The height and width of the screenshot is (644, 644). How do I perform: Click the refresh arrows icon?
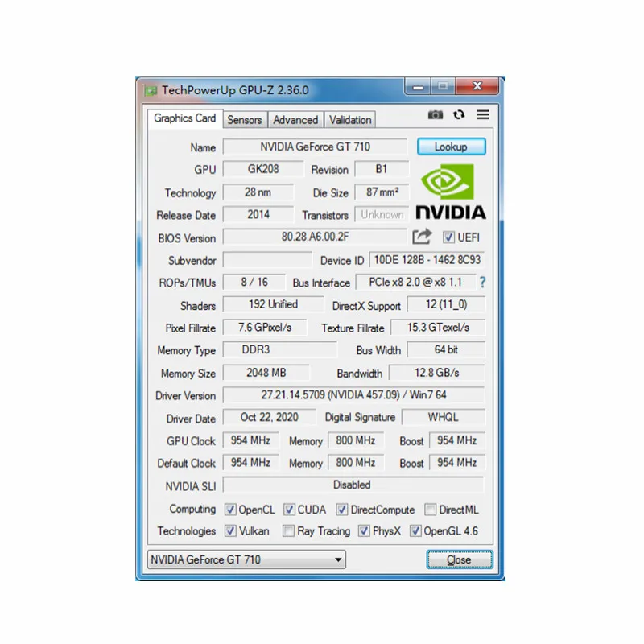click(x=459, y=114)
